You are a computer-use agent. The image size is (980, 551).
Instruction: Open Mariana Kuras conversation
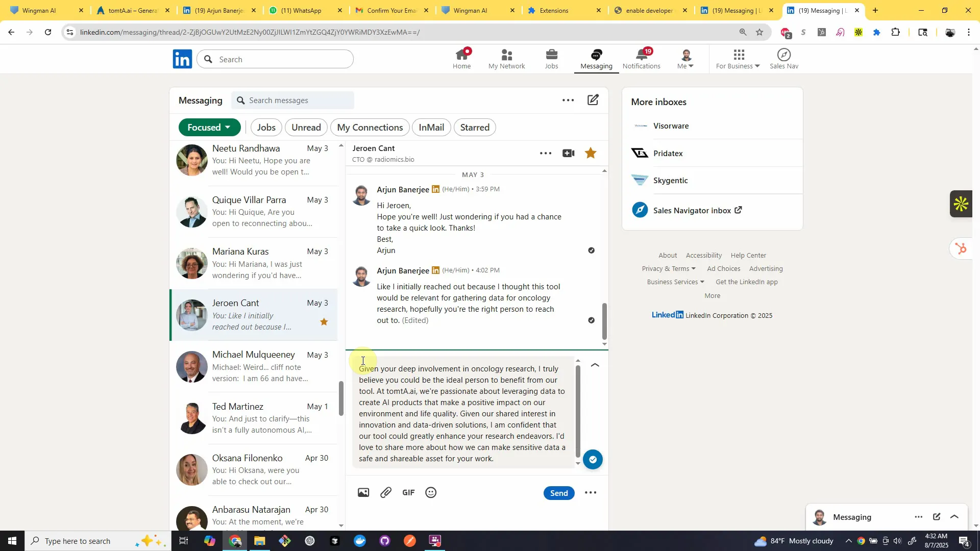254,264
